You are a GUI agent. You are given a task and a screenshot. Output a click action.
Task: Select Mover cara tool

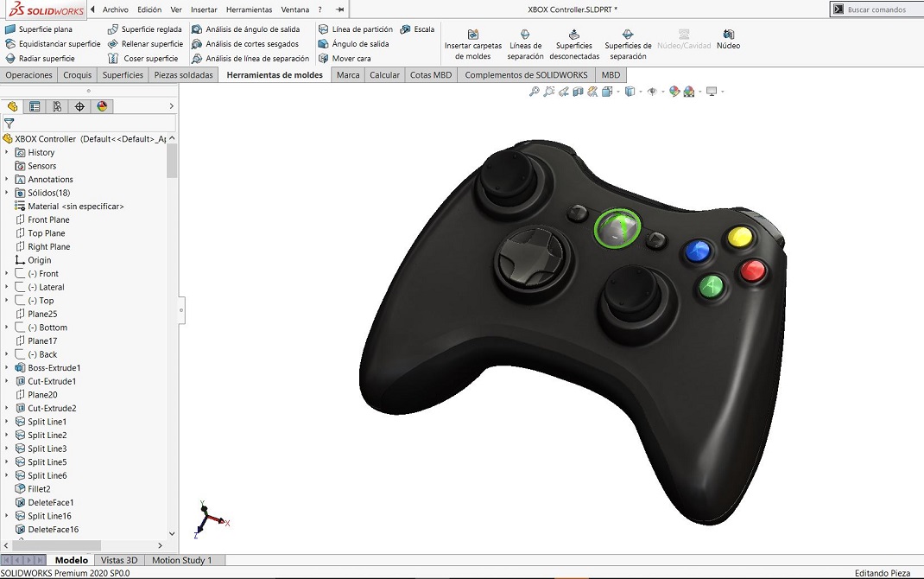coord(345,59)
